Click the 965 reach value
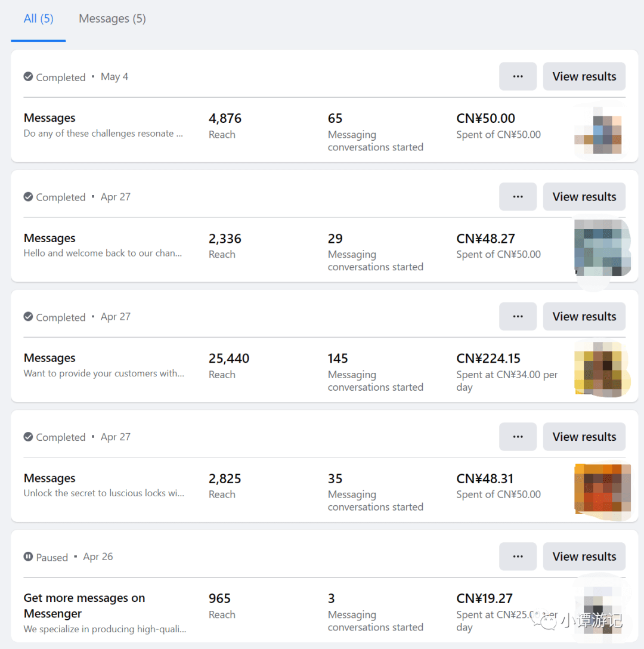 point(219,598)
